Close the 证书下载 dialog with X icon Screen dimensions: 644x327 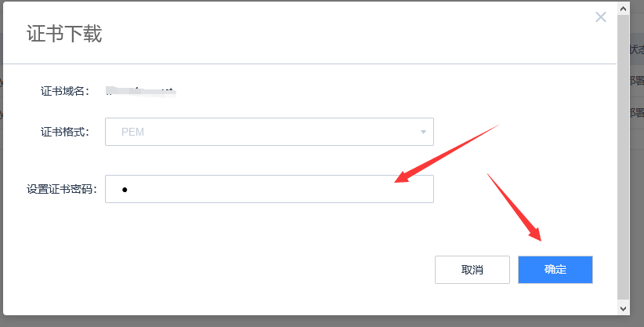pos(600,17)
